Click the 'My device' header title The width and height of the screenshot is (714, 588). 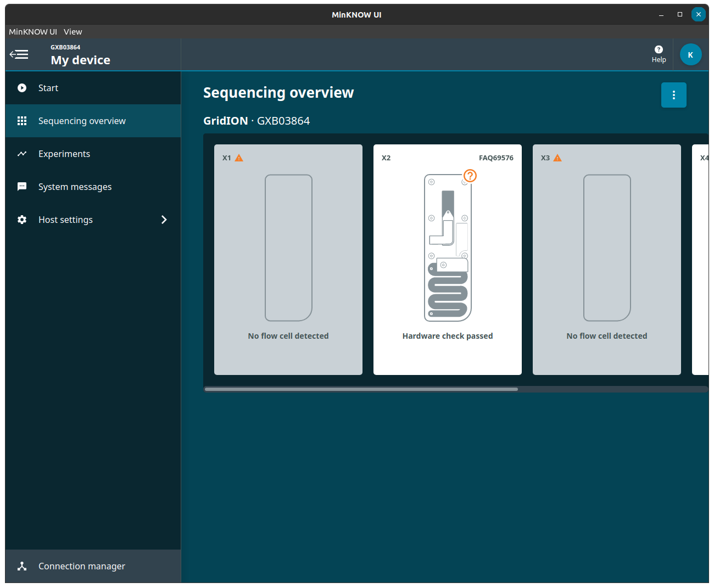point(81,60)
